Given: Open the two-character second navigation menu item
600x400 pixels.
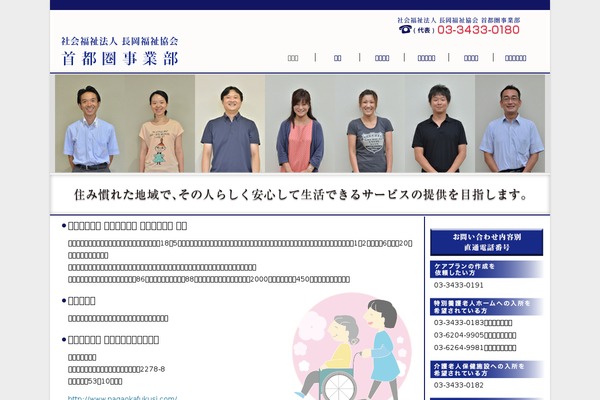Looking at the screenshot, I should pyautogui.click(x=338, y=58).
